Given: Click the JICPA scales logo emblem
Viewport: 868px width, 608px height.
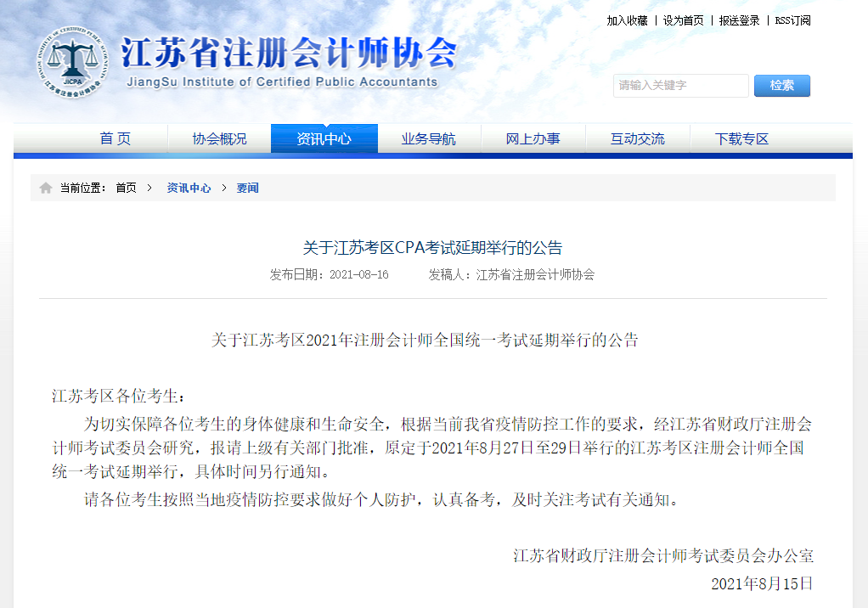Looking at the screenshot, I should click(72, 62).
